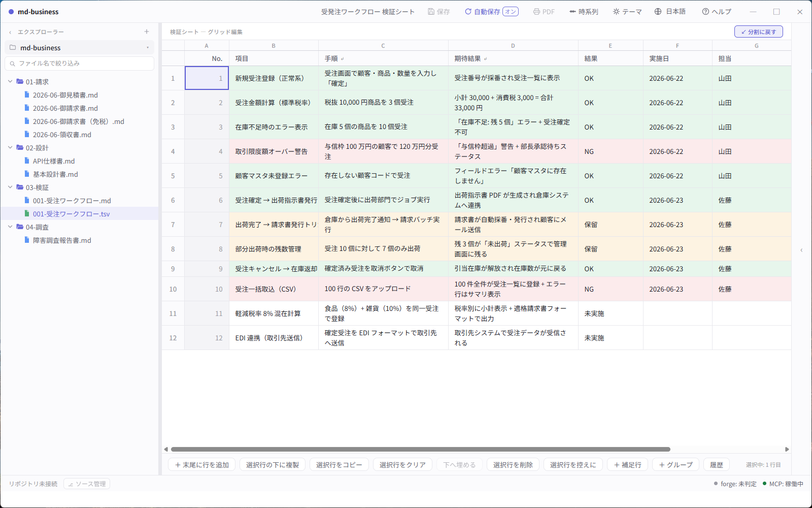Click the scroll right arrow
Viewport: 812px width, 508px height.
[x=787, y=449]
